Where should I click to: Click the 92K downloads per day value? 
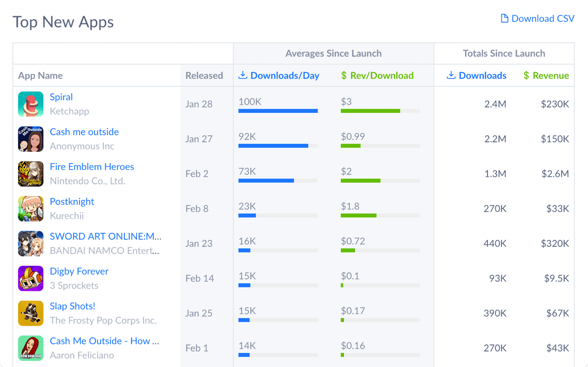point(247,137)
